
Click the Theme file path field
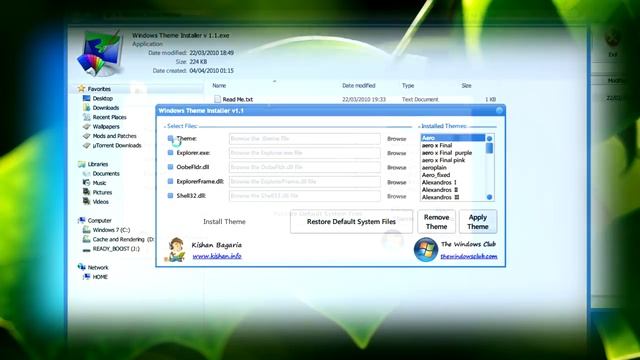(304, 139)
